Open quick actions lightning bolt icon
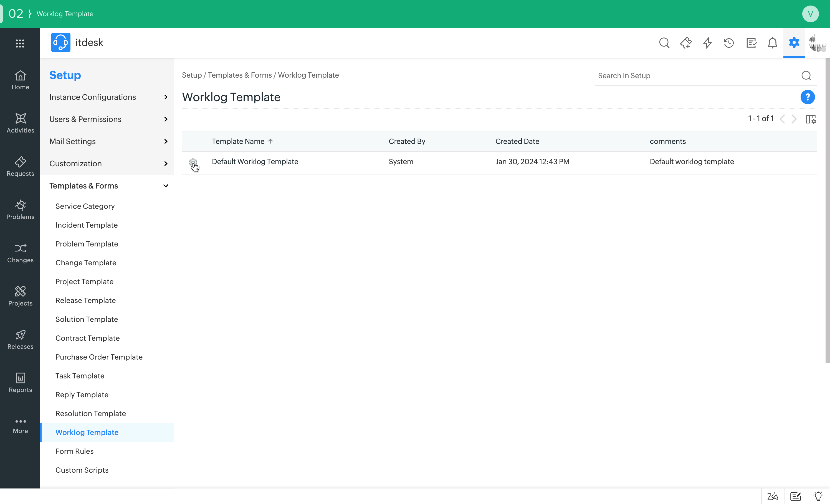The image size is (830, 504). coord(707,43)
